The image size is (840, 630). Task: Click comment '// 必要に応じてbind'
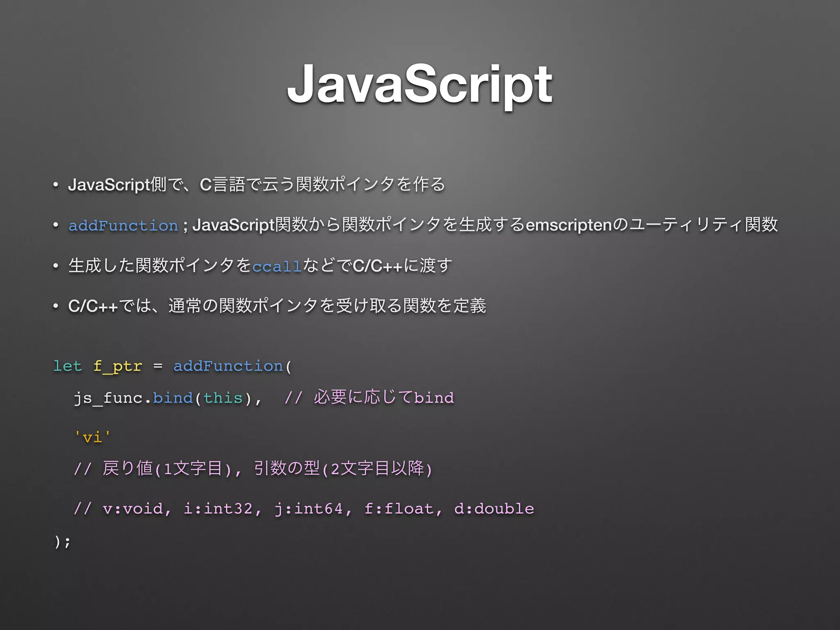point(369,397)
